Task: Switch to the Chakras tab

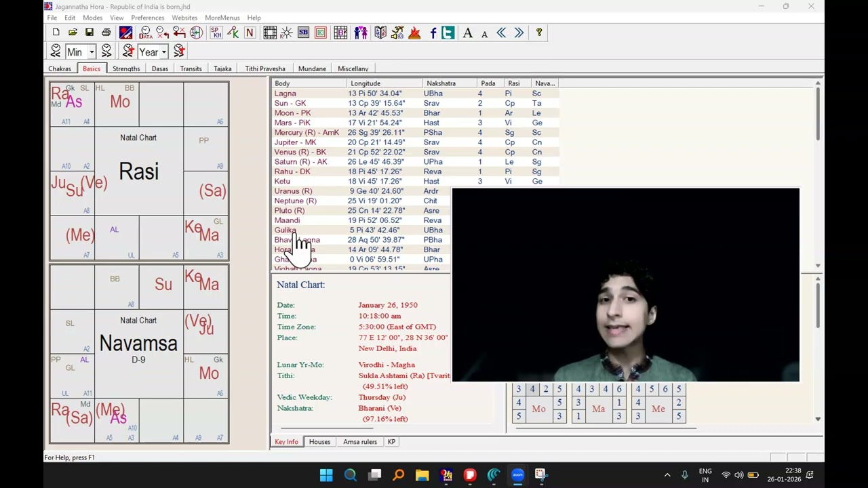Action: 60,68
